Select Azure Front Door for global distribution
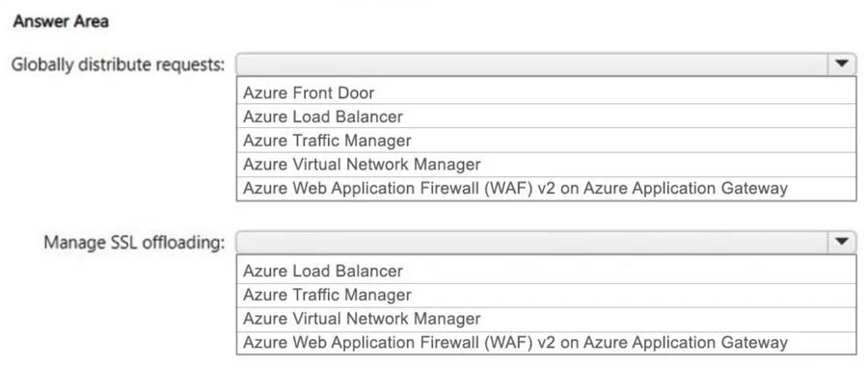868x366 pixels. pyautogui.click(x=546, y=91)
